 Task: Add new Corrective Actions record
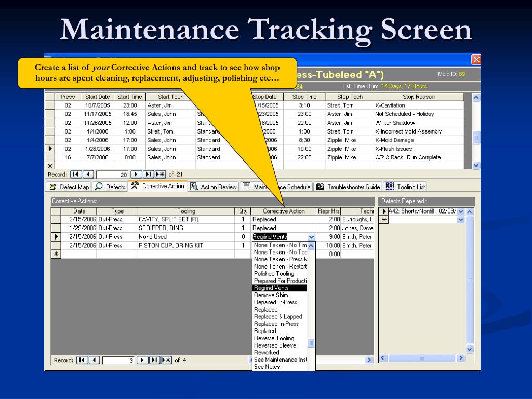tap(166, 360)
